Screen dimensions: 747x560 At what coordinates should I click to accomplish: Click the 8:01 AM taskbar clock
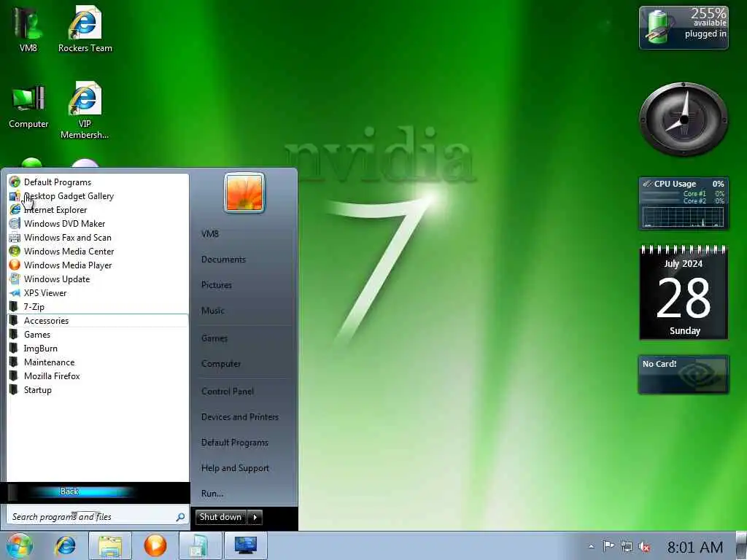(694, 547)
